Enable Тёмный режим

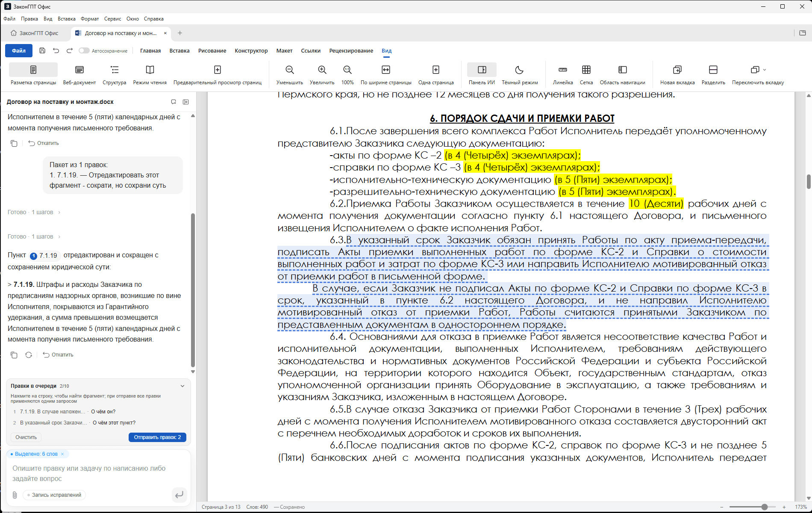click(520, 74)
